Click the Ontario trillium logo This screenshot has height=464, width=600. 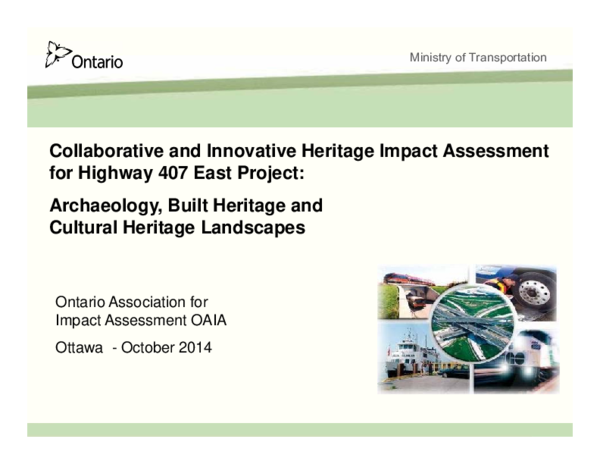click(x=84, y=55)
